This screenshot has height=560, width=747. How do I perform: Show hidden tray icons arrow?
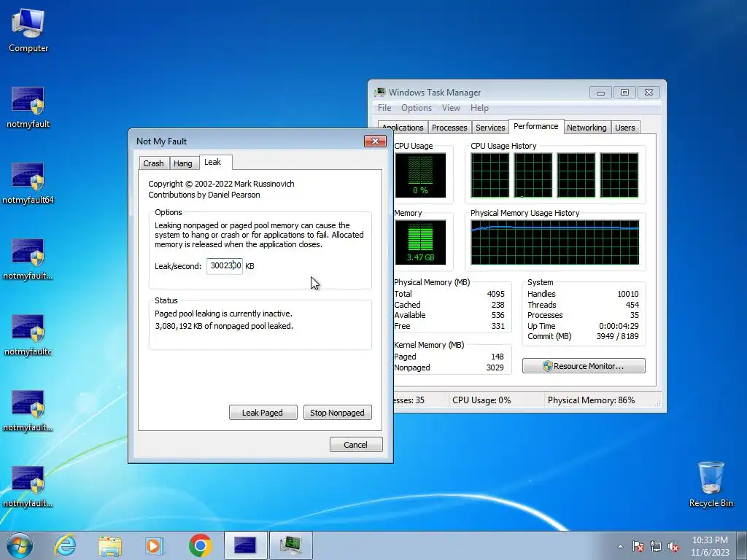[x=620, y=546]
